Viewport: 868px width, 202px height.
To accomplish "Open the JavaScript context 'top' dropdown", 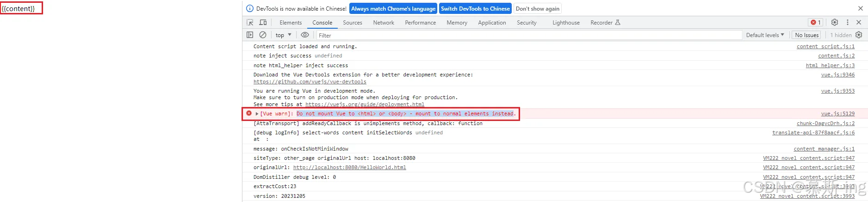I will click(x=284, y=35).
